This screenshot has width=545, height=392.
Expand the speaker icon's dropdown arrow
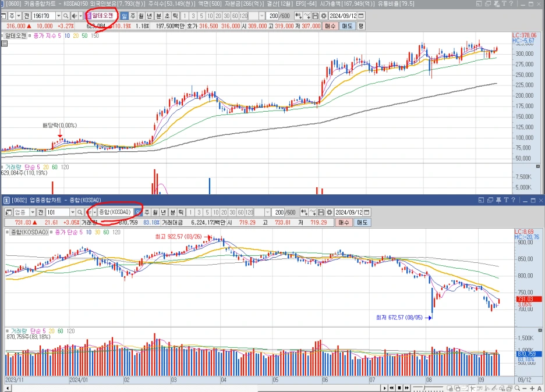click(x=80, y=16)
